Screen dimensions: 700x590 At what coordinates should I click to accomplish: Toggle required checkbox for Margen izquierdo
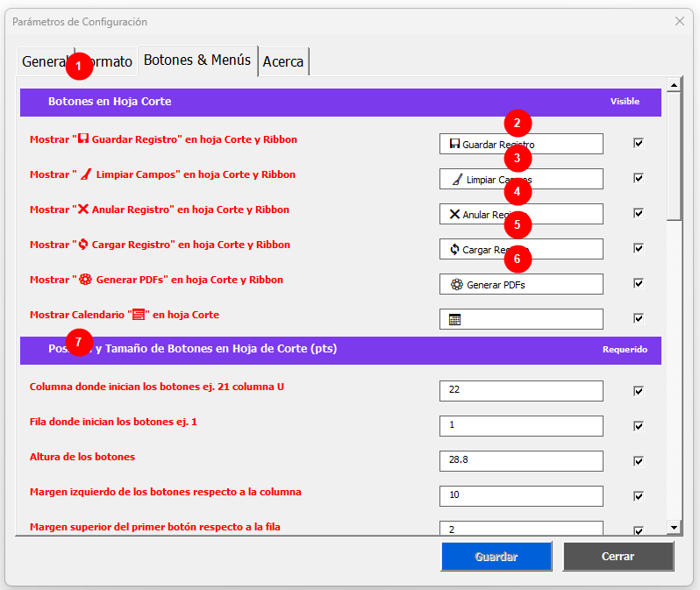(639, 496)
